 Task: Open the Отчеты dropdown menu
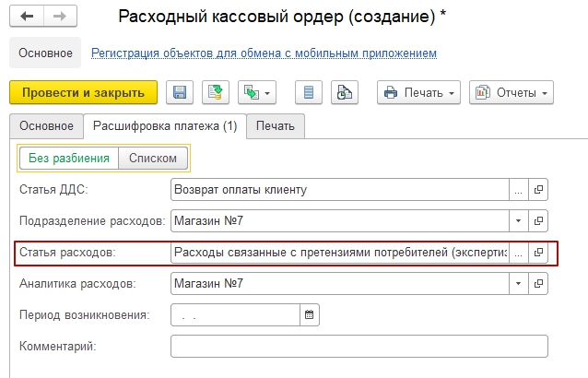tap(510, 92)
